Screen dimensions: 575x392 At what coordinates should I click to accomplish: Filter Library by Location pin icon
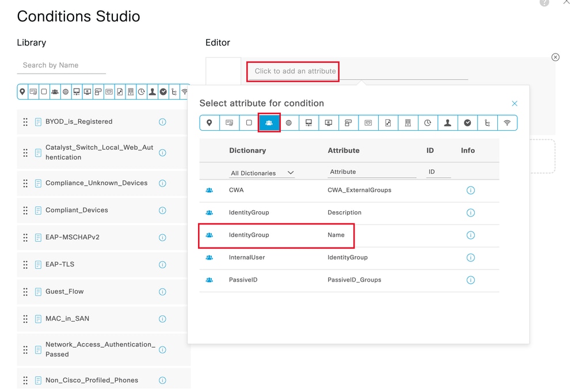pos(22,92)
